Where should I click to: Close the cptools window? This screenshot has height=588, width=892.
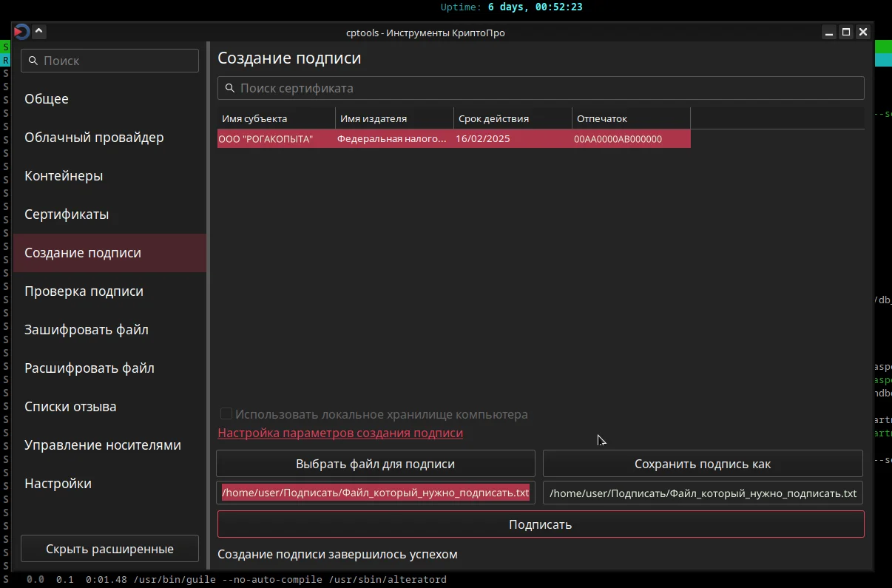(862, 32)
